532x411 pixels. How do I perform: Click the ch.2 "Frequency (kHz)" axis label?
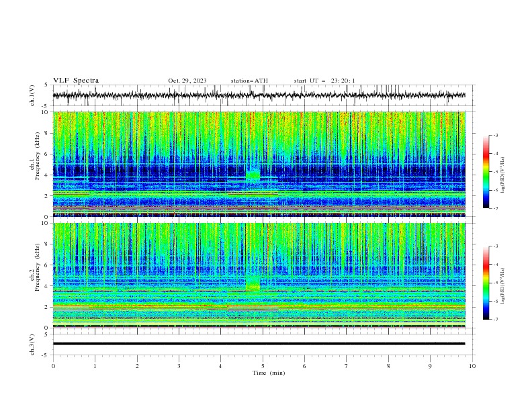pyautogui.click(x=37, y=267)
